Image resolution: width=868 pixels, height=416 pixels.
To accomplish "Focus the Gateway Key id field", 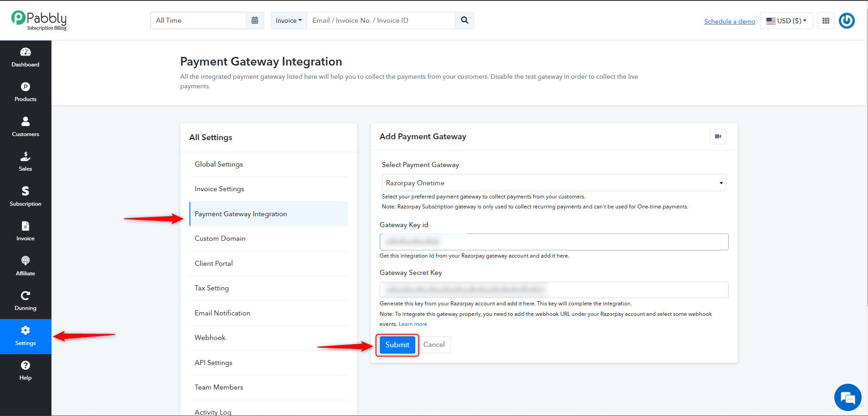I will (554, 242).
